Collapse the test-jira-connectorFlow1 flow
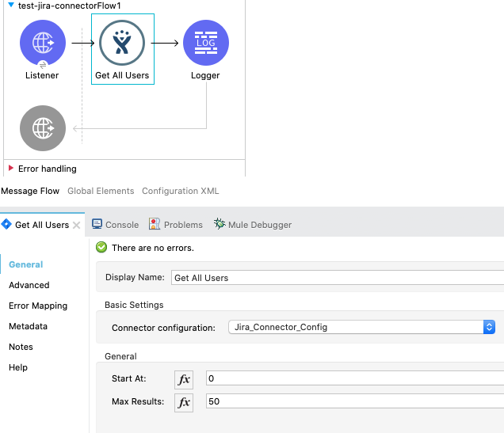The image size is (504, 433). click(x=10, y=6)
